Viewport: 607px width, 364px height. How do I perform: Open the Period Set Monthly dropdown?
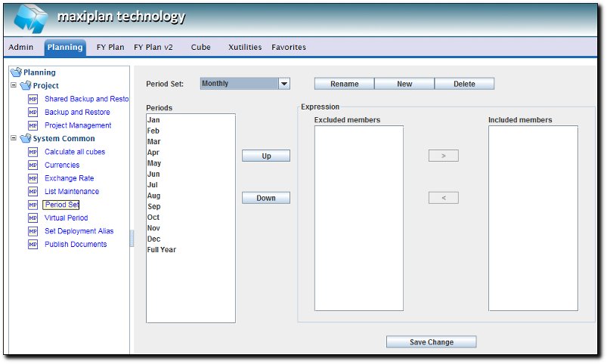click(x=284, y=84)
